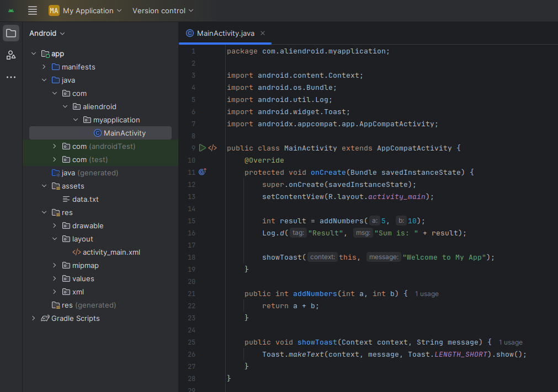Open the Project tool window folder icon

(11, 34)
